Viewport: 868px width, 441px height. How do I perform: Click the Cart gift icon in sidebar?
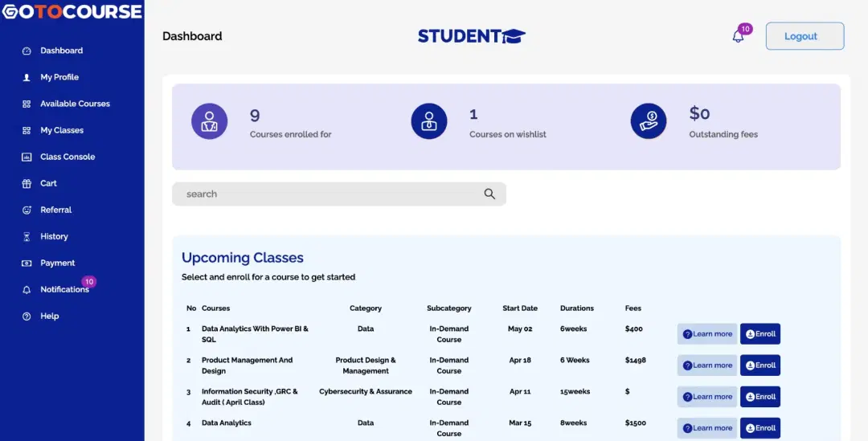click(x=27, y=183)
